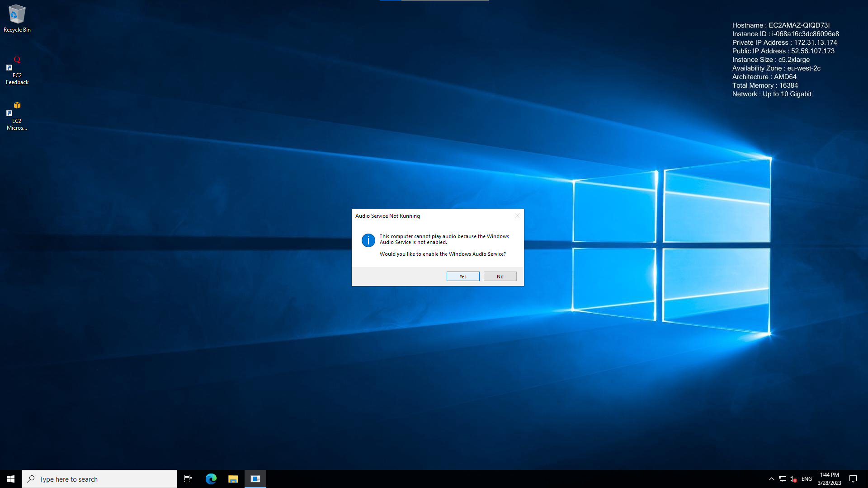Launch Microsoft Edge from the taskbar
The width and height of the screenshot is (868, 488).
[211, 479]
